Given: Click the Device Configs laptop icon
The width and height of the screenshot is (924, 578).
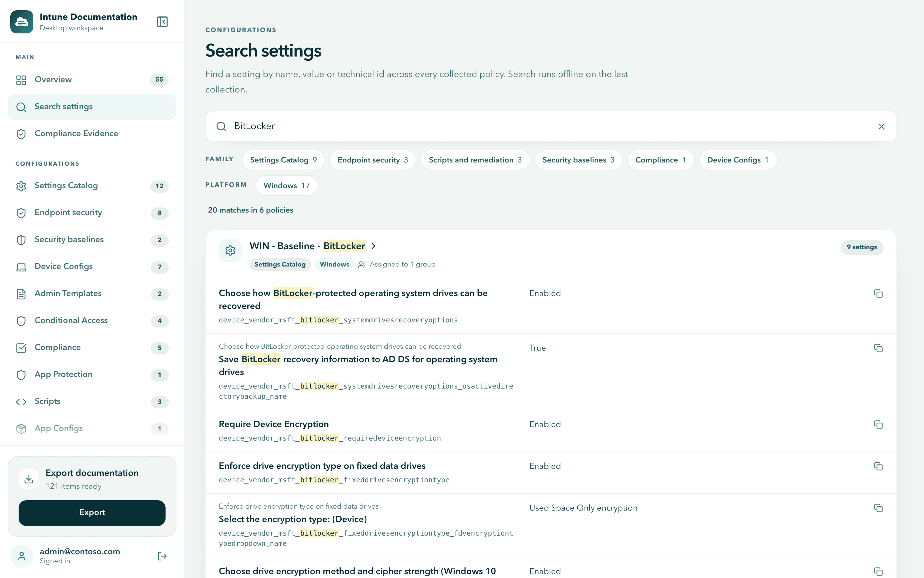Looking at the screenshot, I should click(x=21, y=267).
